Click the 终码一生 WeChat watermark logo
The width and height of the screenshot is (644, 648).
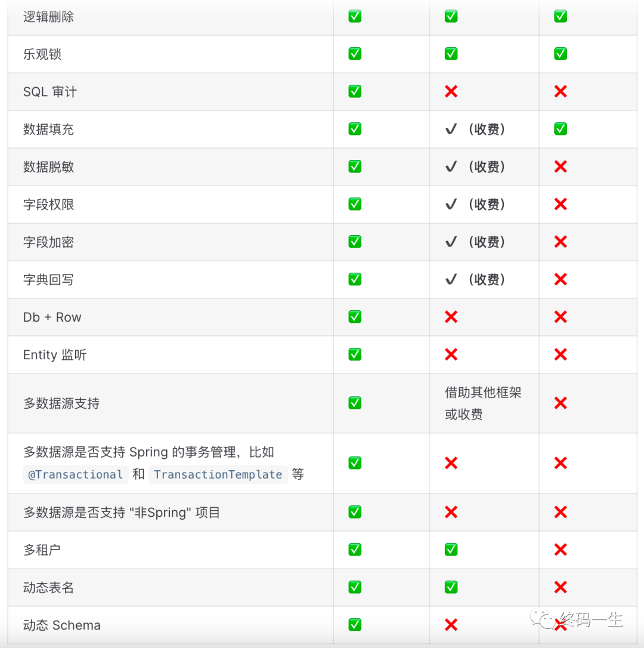[x=577, y=619]
